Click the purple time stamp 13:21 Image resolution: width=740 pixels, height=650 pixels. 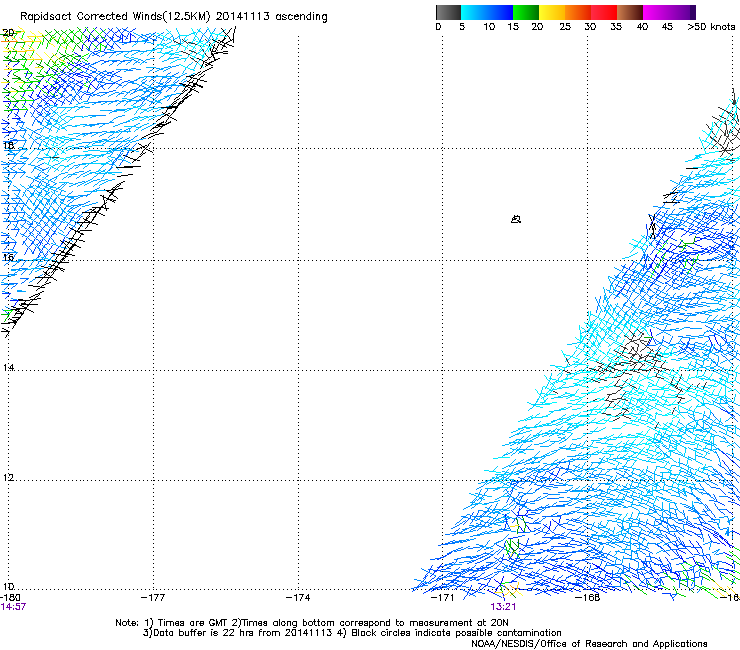(x=503, y=607)
